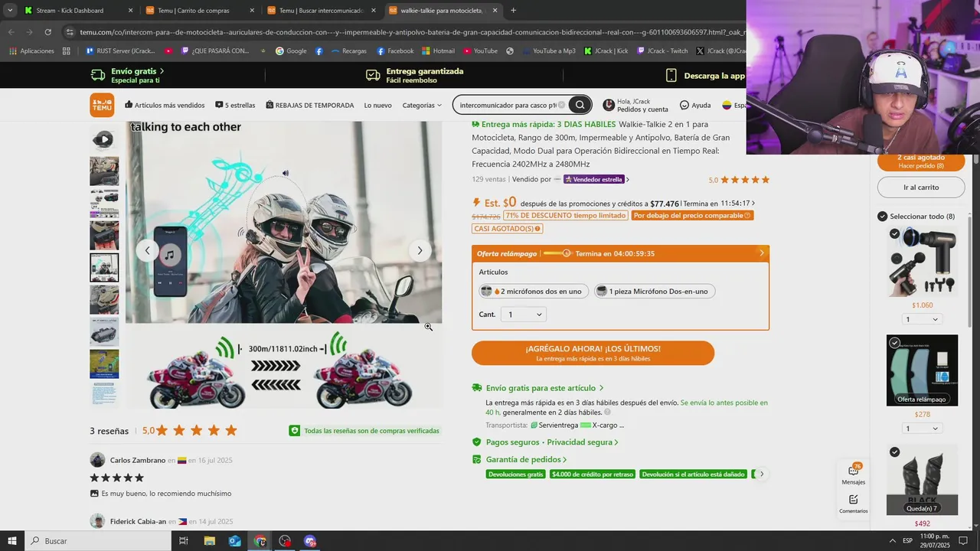
Task: Open JCrack account Pedidos y cuenta
Action: [x=635, y=105]
